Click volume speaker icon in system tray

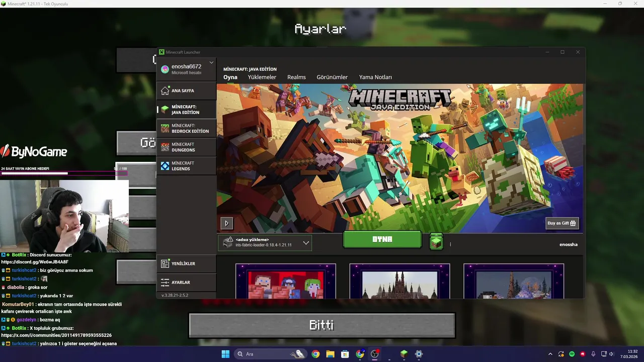coord(612,354)
